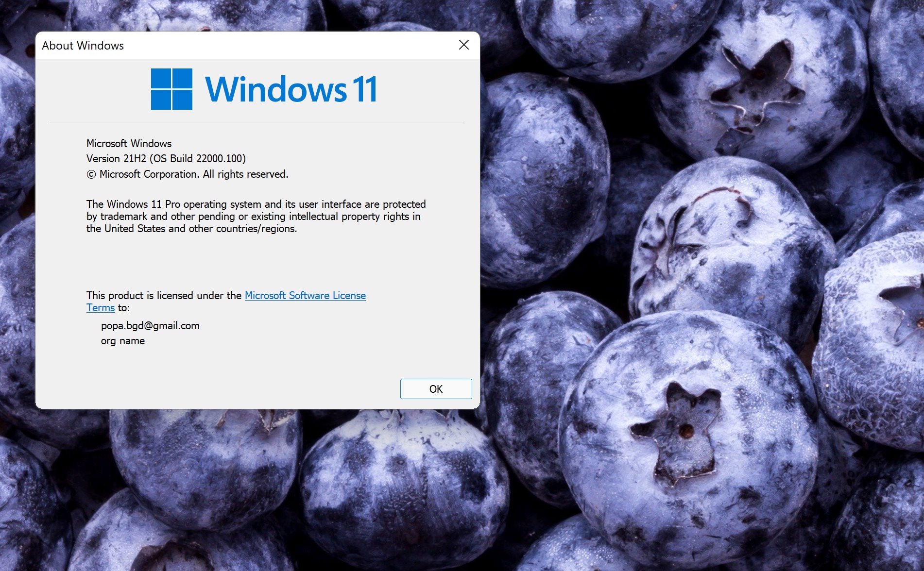Click the 'Windows 11' heading text

click(x=291, y=89)
